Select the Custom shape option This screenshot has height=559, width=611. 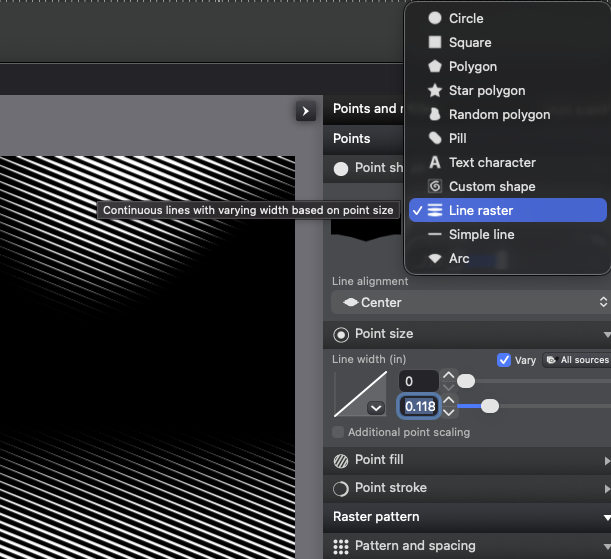click(x=491, y=186)
